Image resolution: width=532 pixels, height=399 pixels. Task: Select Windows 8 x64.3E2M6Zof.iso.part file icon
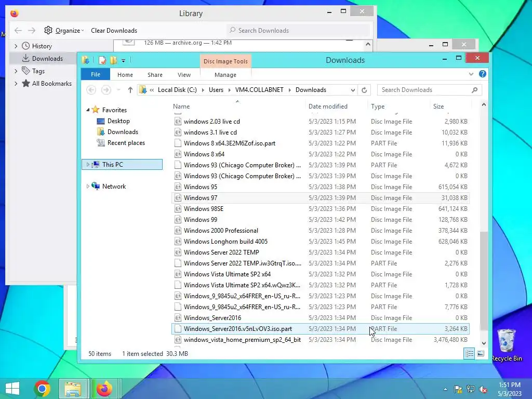point(178,143)
